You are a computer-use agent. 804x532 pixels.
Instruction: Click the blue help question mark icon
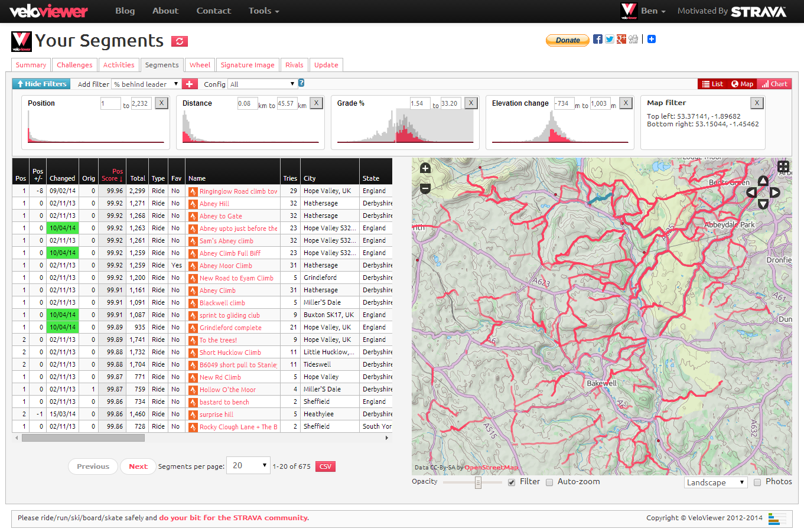point(301,83)
